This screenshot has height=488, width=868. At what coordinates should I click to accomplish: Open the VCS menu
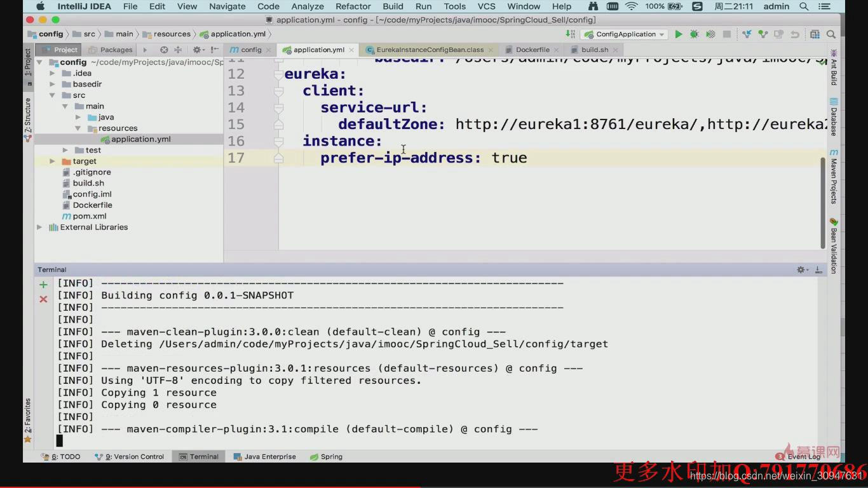[487, 6]
